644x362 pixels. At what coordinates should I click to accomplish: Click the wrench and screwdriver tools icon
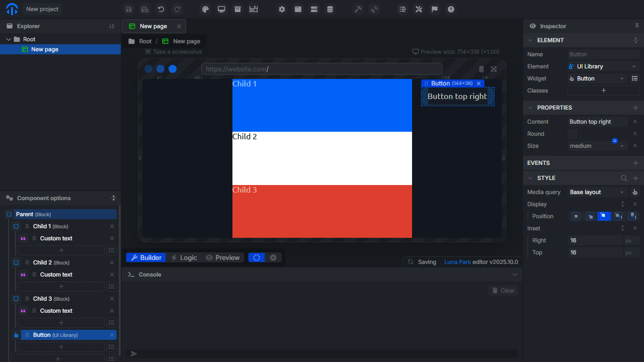point(419,9)
